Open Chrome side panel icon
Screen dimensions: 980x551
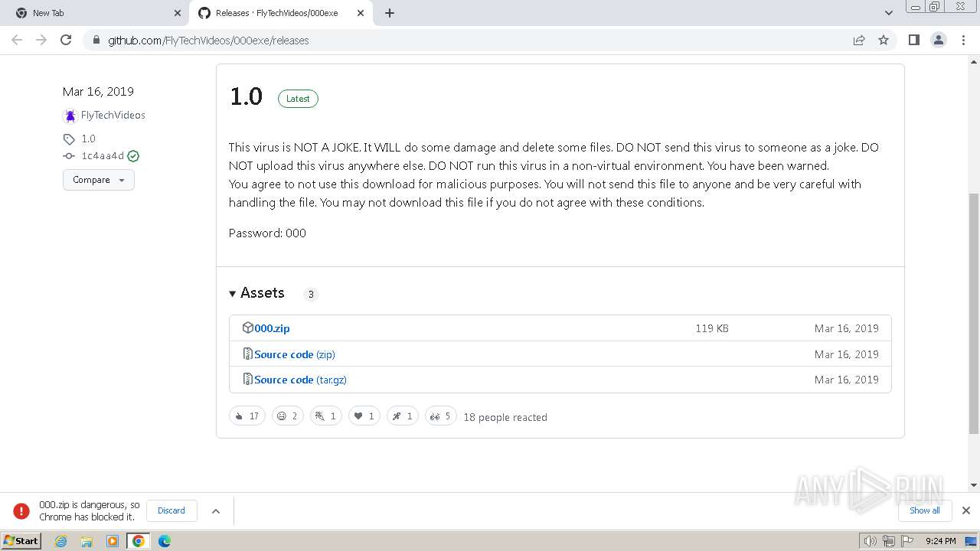point(913,40)
